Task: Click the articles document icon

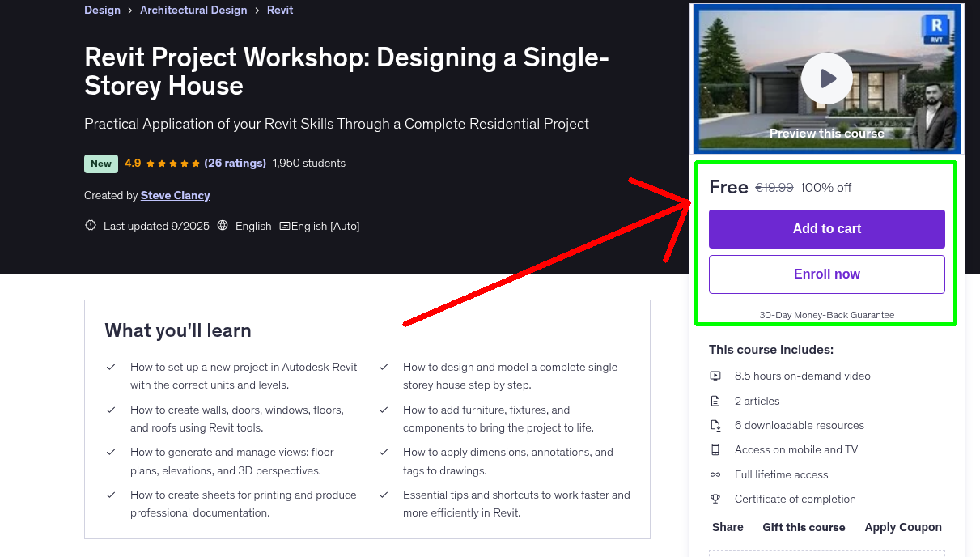Action: (715, 400)
